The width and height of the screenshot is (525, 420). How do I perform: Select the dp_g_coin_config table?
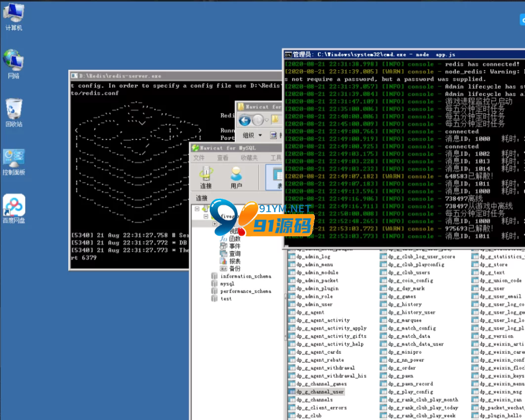(410, 281)
